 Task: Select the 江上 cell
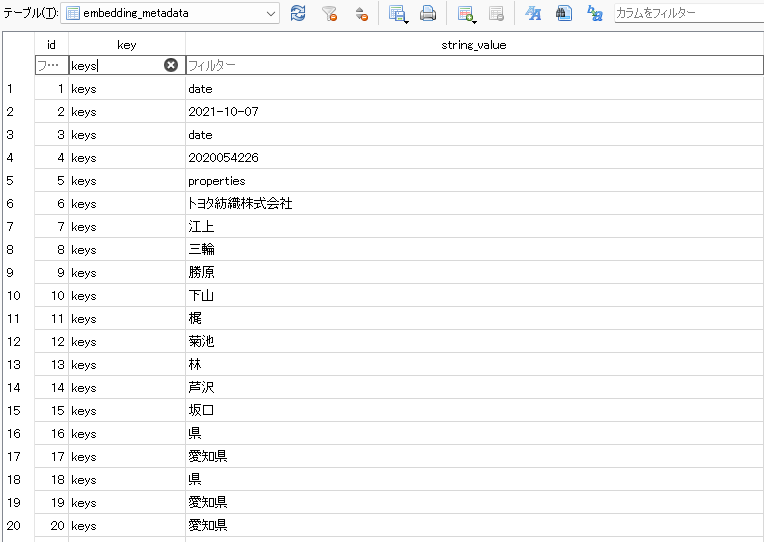(474, 227)
